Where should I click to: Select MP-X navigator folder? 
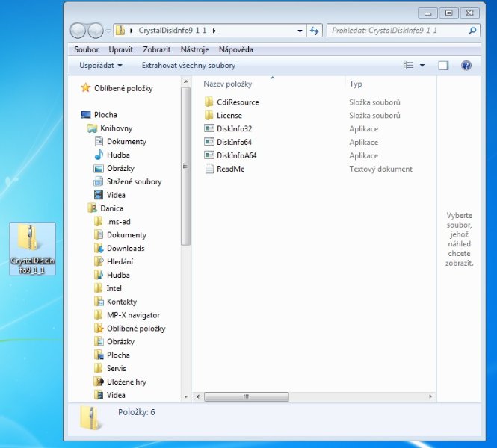pyautogui.click(x=127, y=315)
